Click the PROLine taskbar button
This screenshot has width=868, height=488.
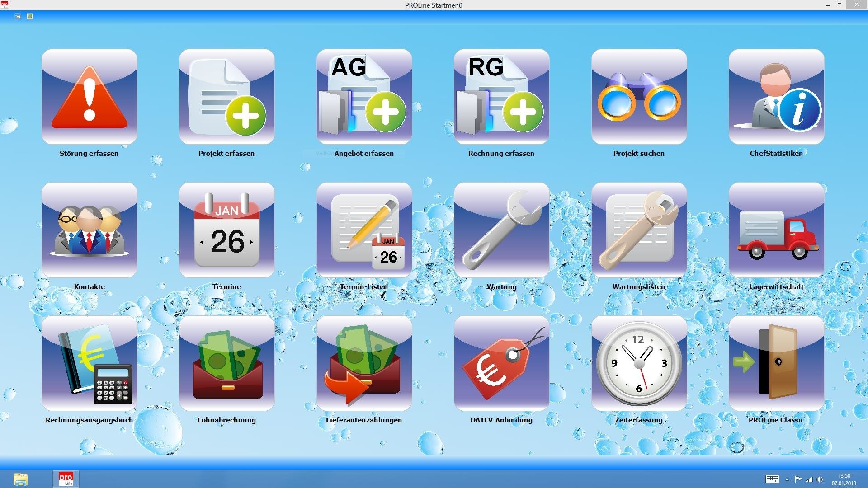66,479
